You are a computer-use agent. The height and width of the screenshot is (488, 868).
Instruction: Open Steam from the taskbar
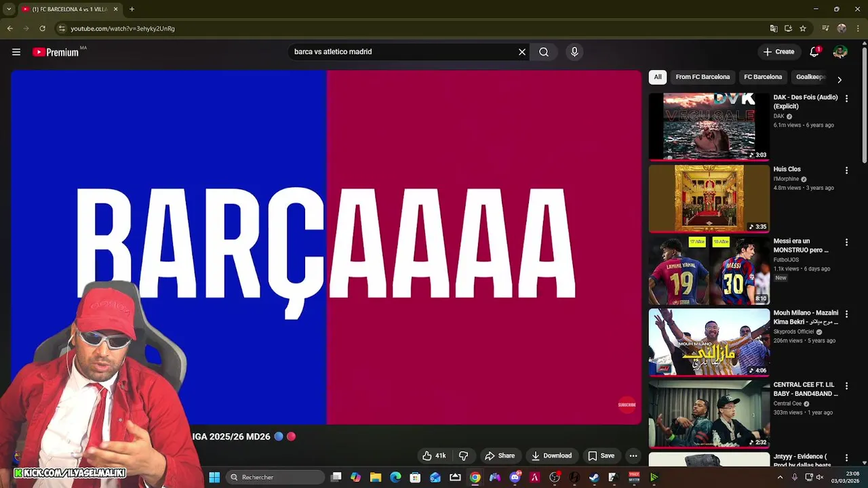(594, 477)
